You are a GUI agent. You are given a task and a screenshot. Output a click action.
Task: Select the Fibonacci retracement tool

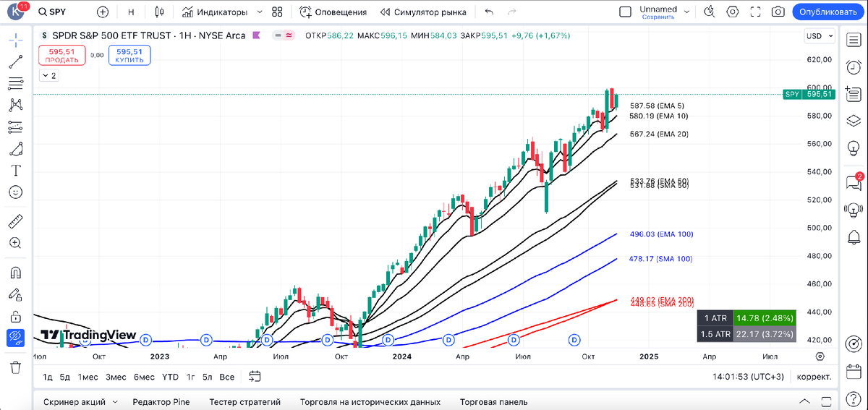15,84
